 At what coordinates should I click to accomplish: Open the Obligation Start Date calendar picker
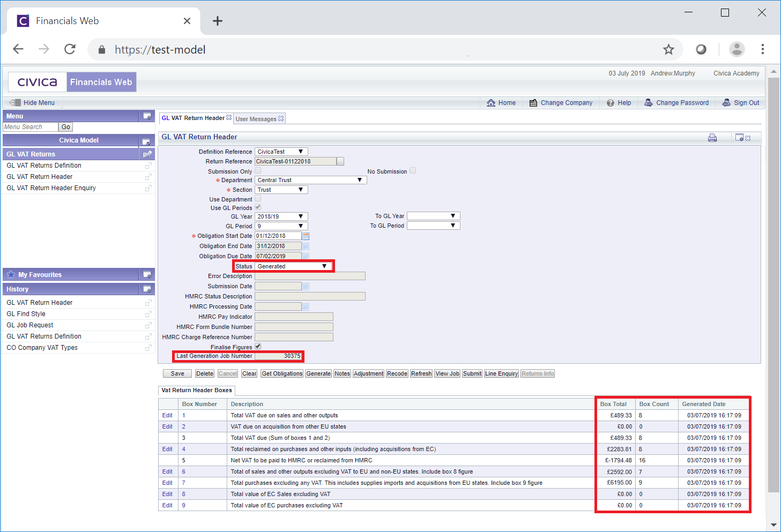coord(306,236)
